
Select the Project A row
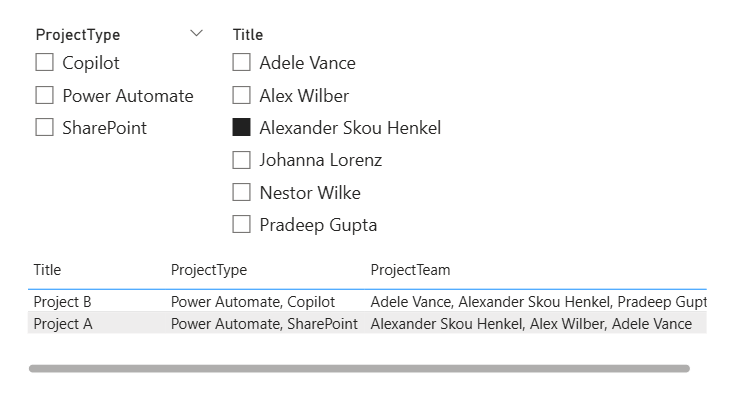click(x=62, y=324)
